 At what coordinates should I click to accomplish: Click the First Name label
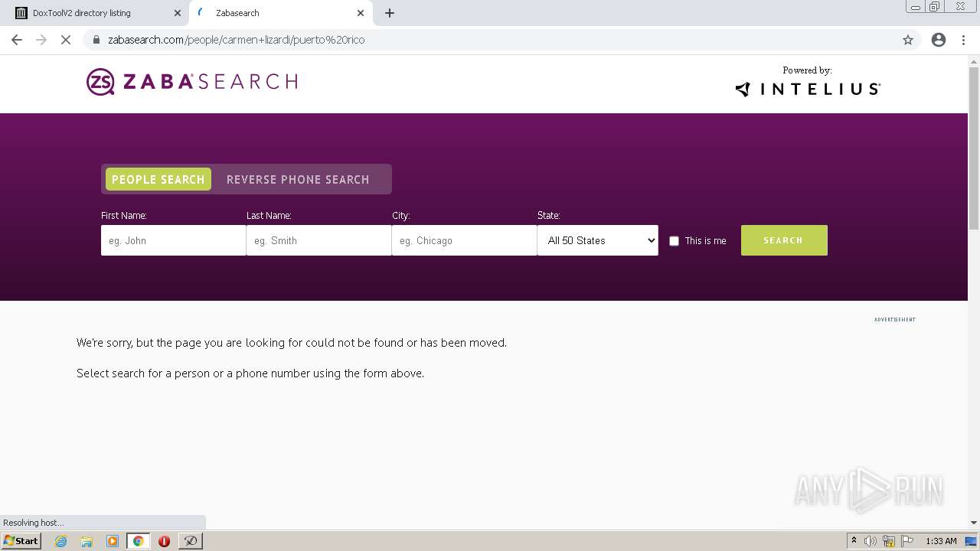[124, 216]
